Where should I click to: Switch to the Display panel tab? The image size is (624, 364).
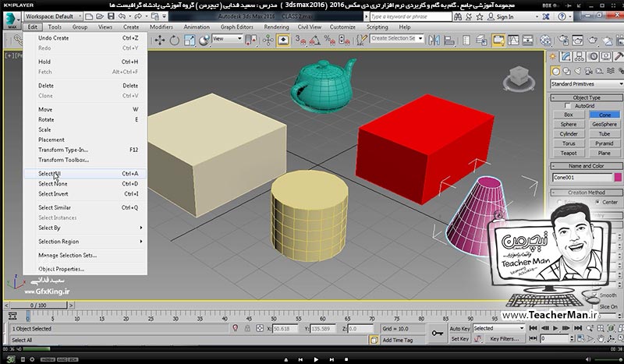606,56
